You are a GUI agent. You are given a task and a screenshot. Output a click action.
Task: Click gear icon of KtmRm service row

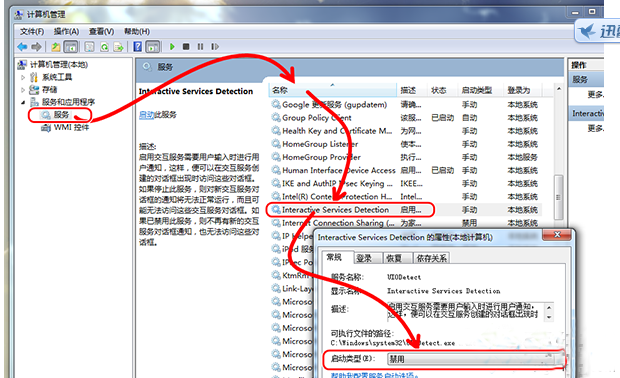(276, 275)
